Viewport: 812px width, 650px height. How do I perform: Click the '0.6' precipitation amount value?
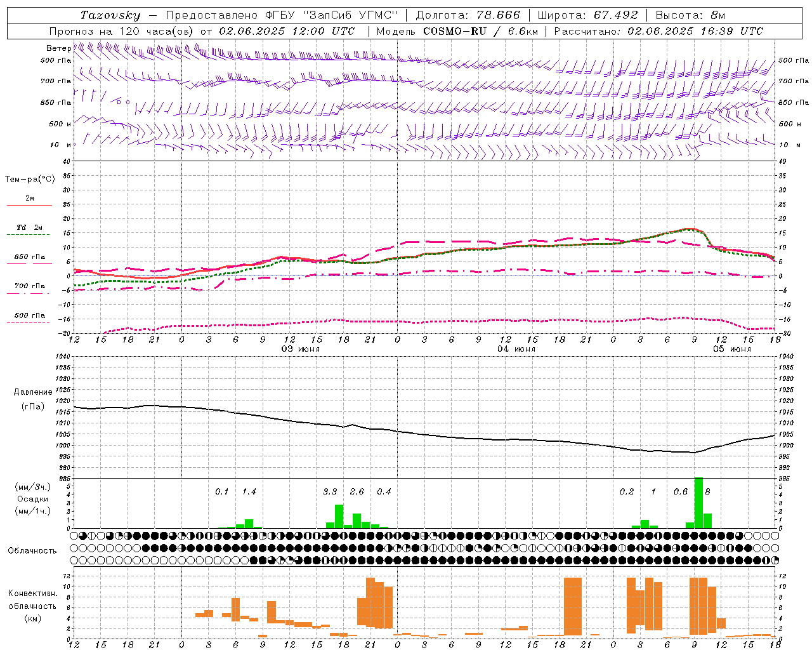681,491
